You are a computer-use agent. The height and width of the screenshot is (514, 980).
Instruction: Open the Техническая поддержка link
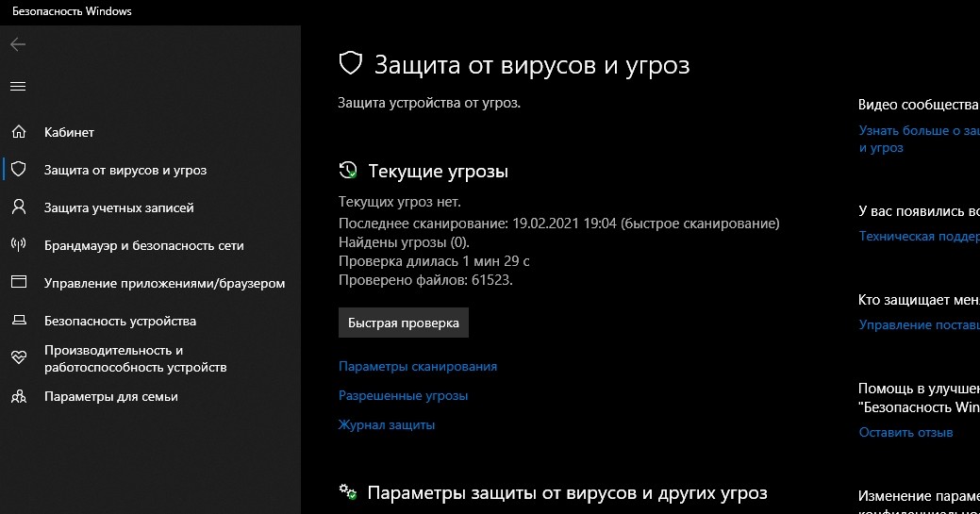tap(919, 236)
